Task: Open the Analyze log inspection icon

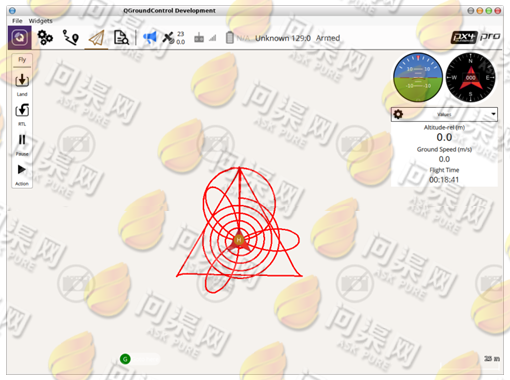Action: [121, 37]
